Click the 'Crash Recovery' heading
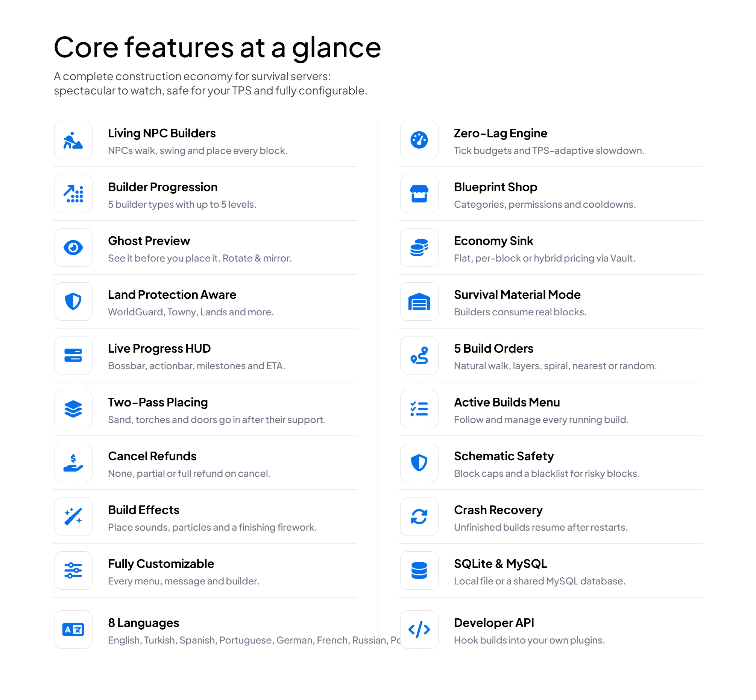This screenshot has width=756, height=700. pyautogui.click(x=498, y=510)
